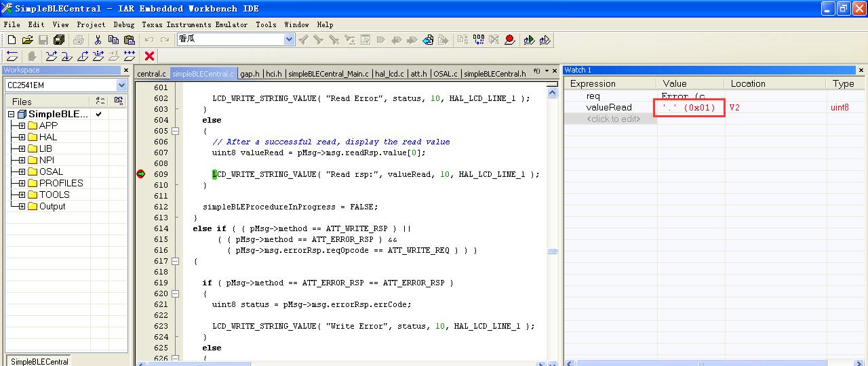Click the New document icon
868x366 pixels.
click(x=12, y=40)
